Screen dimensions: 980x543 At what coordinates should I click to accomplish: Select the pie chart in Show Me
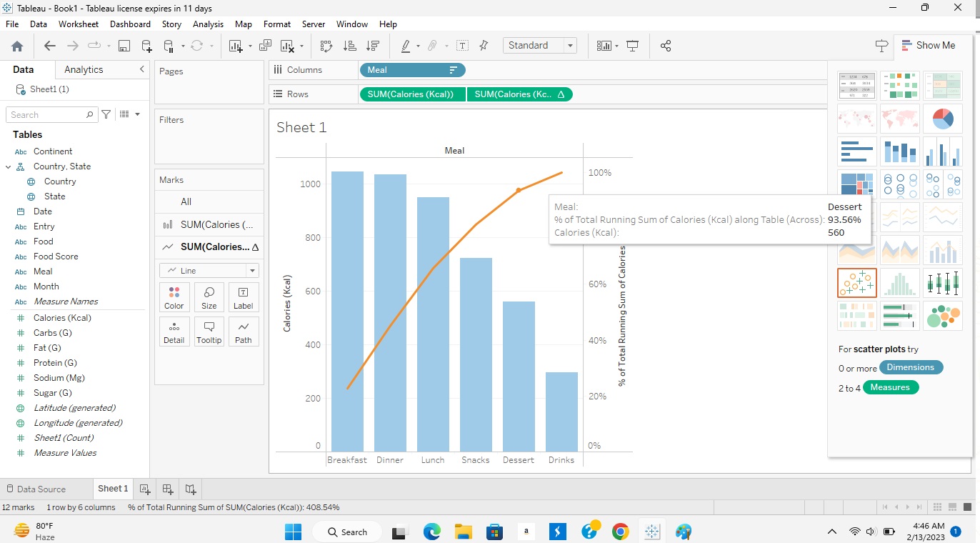pos(942,118)
